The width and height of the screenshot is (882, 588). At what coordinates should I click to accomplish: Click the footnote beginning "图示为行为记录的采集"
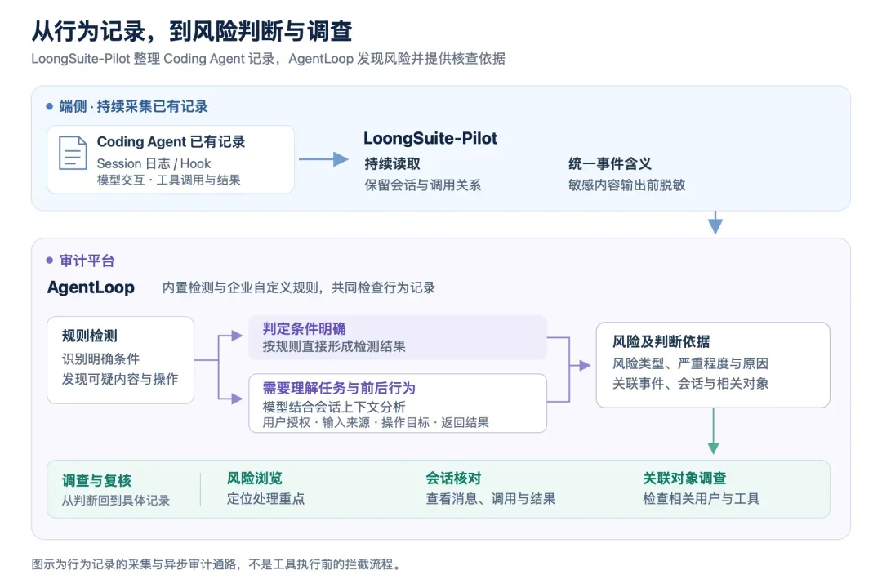click(216, 564)
